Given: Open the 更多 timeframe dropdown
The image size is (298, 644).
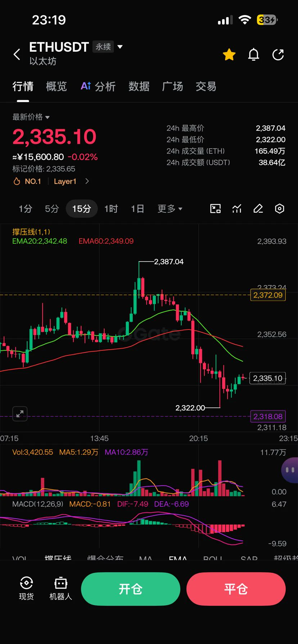Looking at the screenshot, I should (170, 209).
